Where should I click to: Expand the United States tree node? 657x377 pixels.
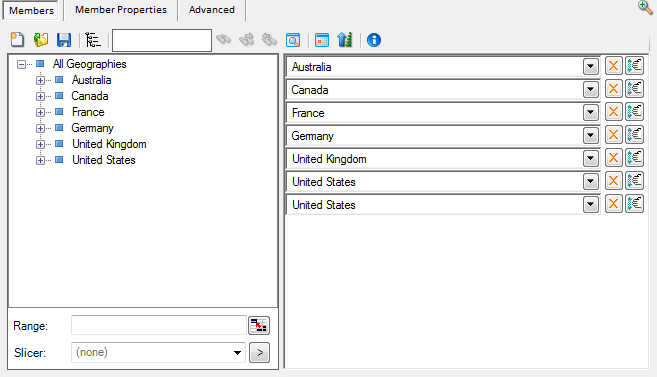[40, 160]
